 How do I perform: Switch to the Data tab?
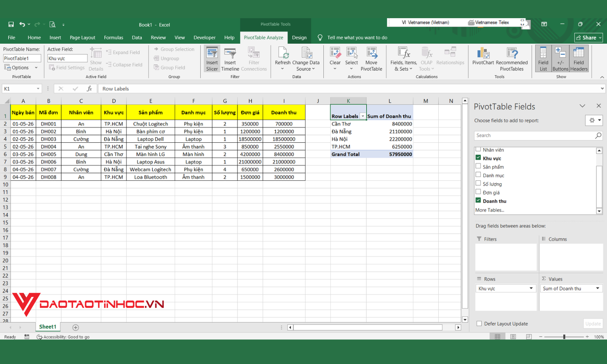tap(137, 38)
